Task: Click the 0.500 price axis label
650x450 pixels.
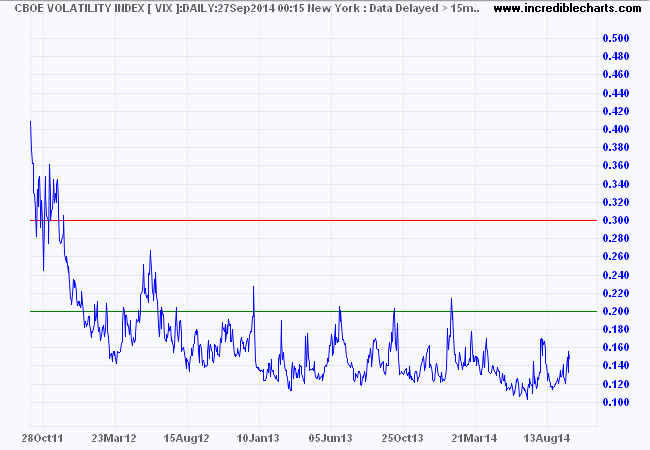Action: click(616, 38)
